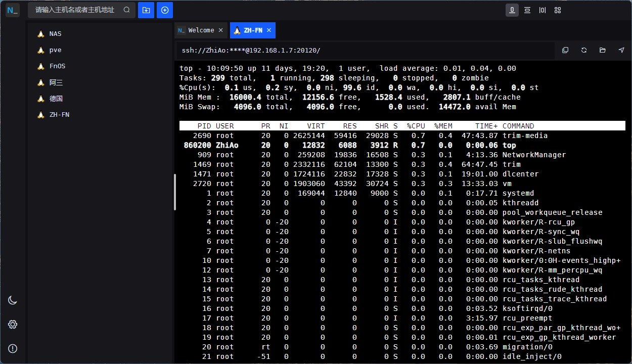Choose the four-pane grid layout icon
632x364 pixels.
pos(558,10)
